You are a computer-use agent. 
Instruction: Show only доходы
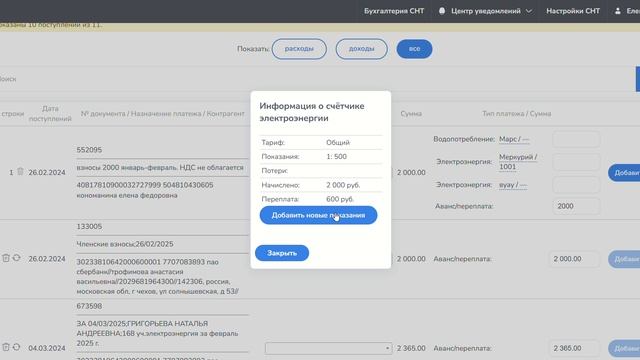(361, 49)
